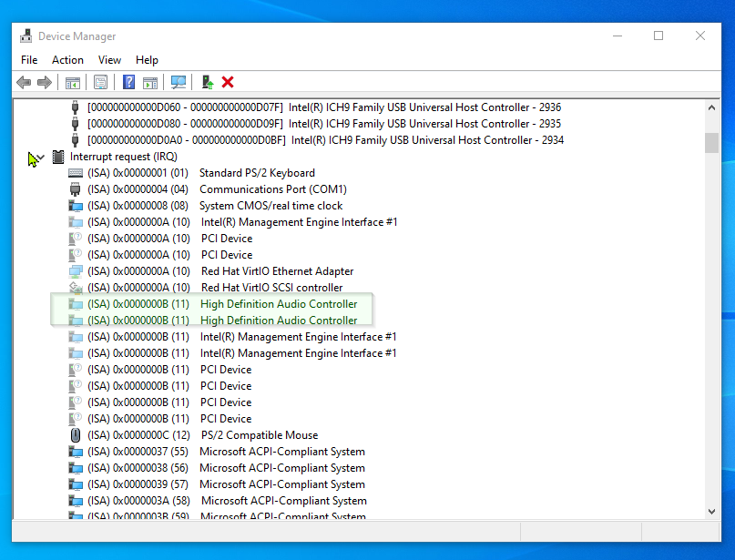Viewport: 735px width, 560px height.
Task: Click icon for Red Hat VirtIO SCSI controller
Action: 76,288
